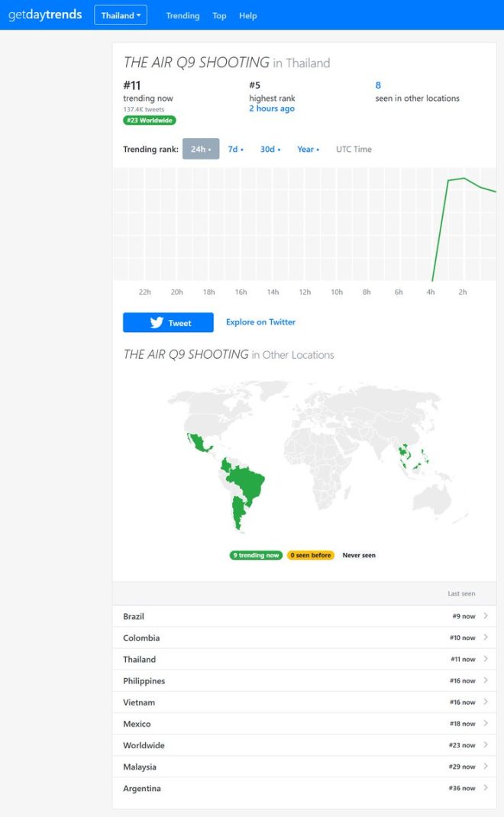Screen dimensions: 504x817
Task: Click the blue Tweet button
Action: click(168, 322)
